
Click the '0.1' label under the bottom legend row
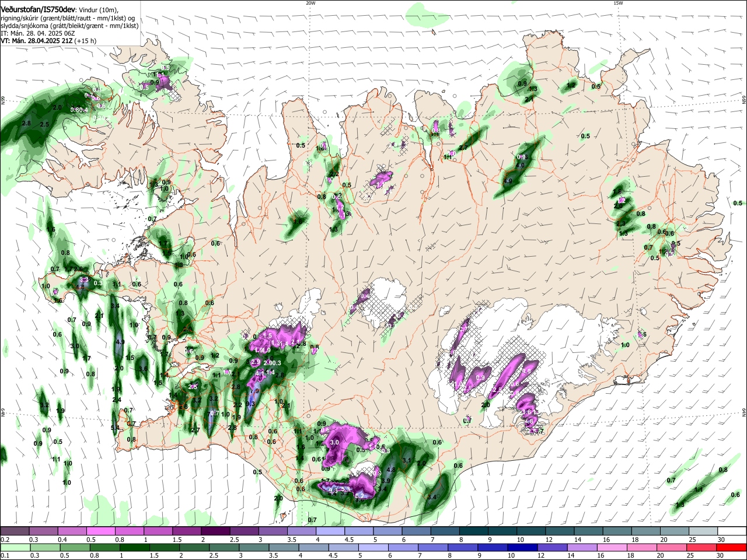click(5, 556)
